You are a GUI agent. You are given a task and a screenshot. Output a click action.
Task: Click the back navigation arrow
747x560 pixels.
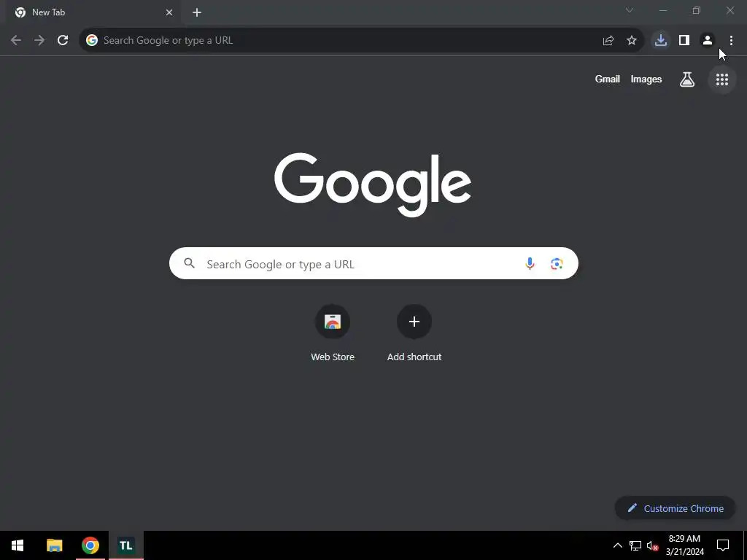click(16, 41)
